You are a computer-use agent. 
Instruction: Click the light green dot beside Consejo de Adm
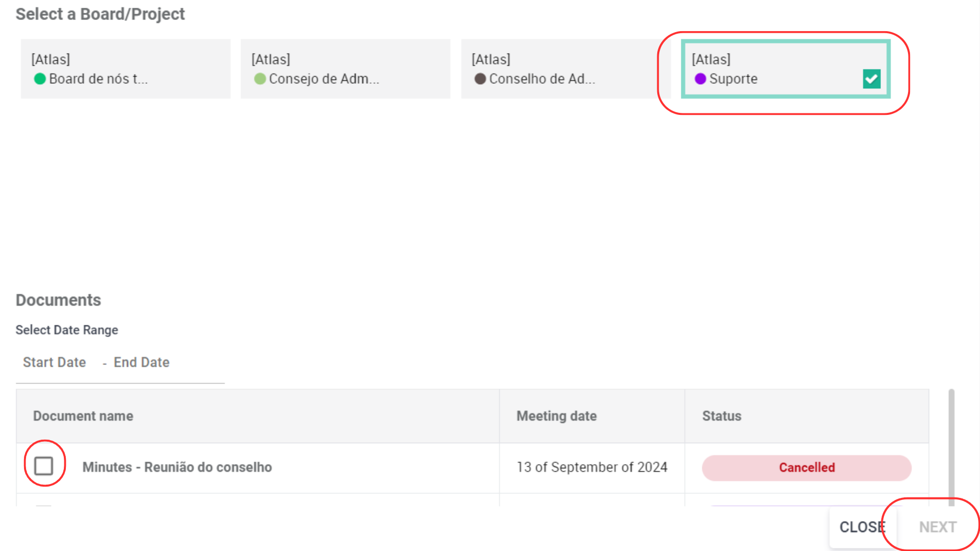point(260,79)
